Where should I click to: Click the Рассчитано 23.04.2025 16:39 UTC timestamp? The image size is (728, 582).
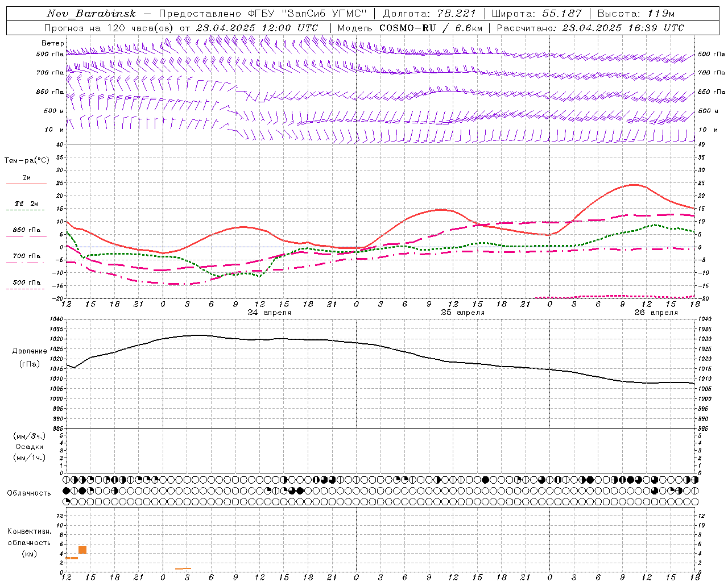(590, 28)
